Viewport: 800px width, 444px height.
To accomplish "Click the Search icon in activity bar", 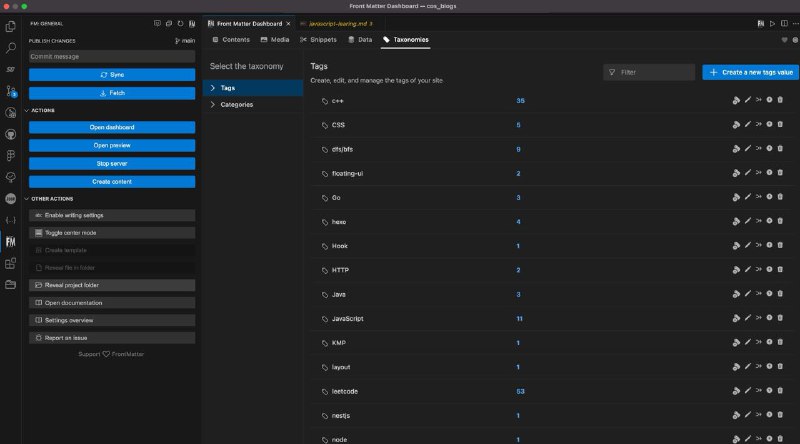I will tap(11, 47).
